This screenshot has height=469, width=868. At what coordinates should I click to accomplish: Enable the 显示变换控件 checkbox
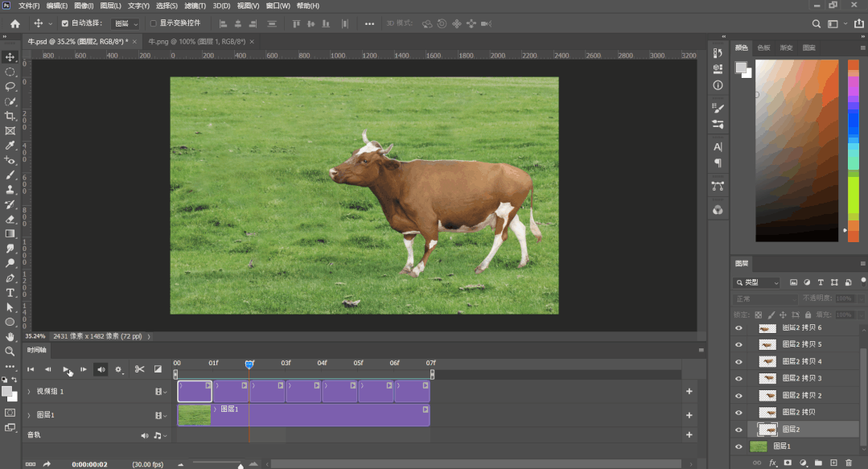pos(154,23)
